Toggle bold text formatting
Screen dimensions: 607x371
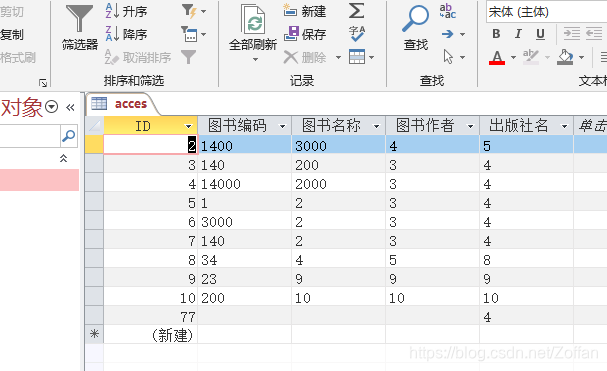point(496,34)
